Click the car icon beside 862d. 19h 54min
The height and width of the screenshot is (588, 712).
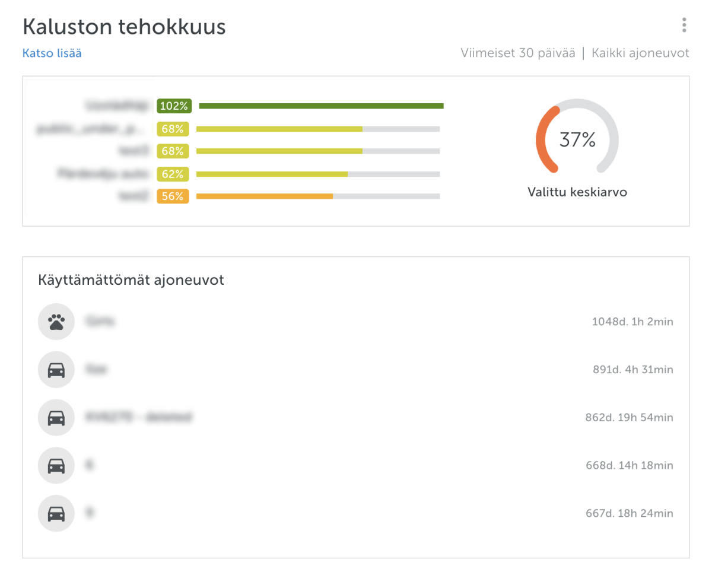[x=56, y=418]
